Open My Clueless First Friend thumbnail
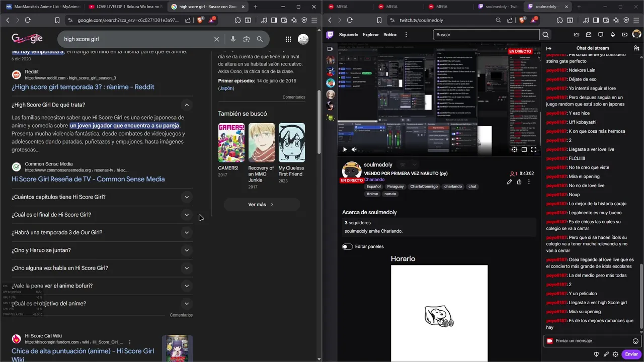This screenshot has height=362, width=644. pyautogui.click(x=292, y=143)
